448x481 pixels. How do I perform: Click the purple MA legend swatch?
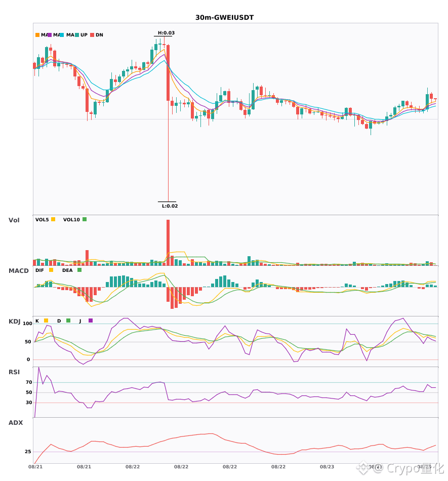point(50,35)
